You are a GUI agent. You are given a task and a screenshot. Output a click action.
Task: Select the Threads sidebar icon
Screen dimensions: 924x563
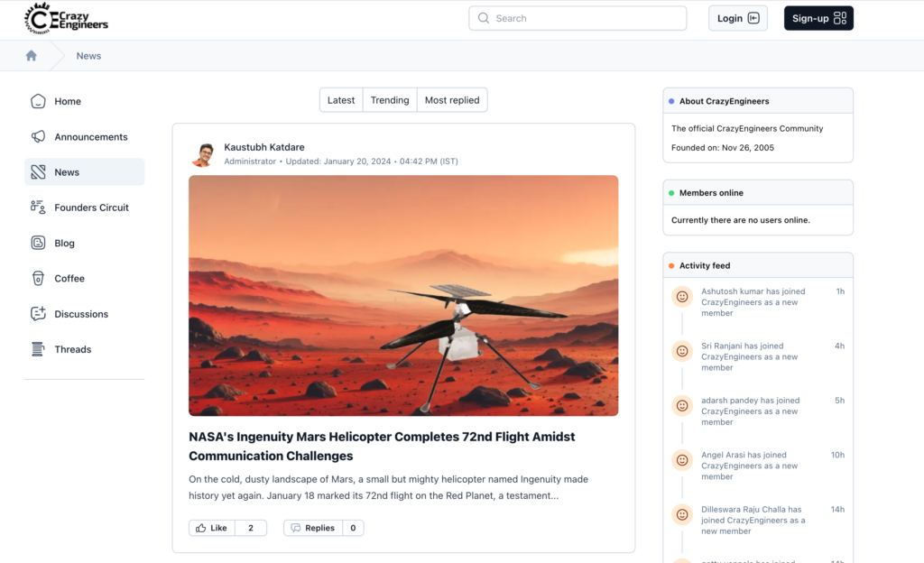(38, 349)
